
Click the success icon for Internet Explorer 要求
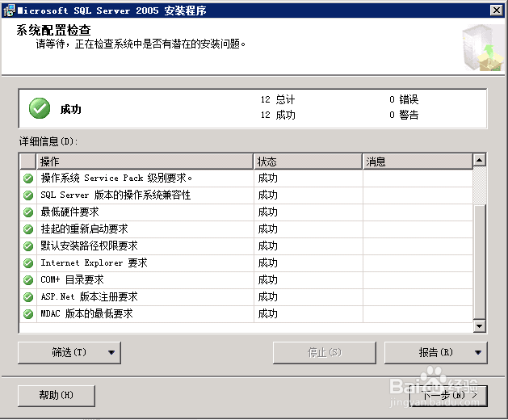(28, 262)
